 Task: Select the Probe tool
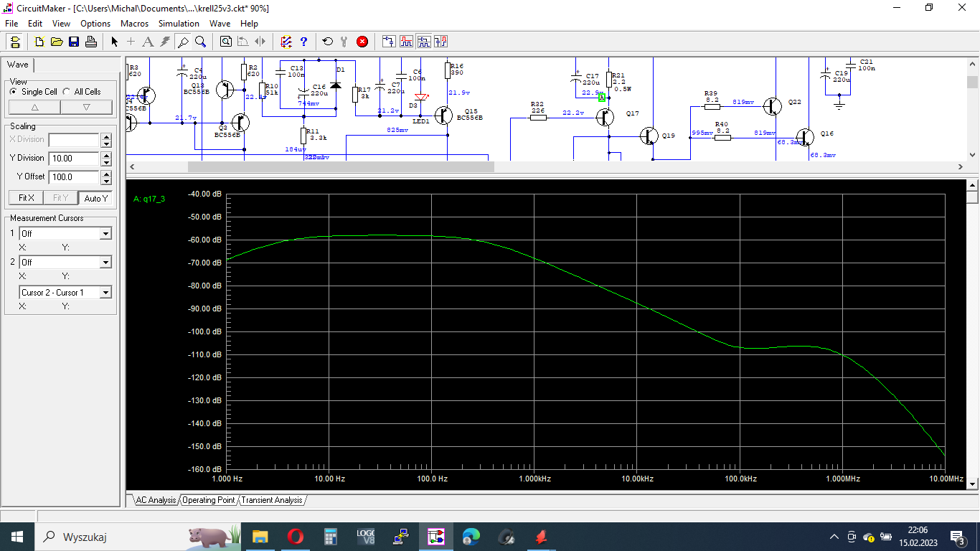pos(183,42)
